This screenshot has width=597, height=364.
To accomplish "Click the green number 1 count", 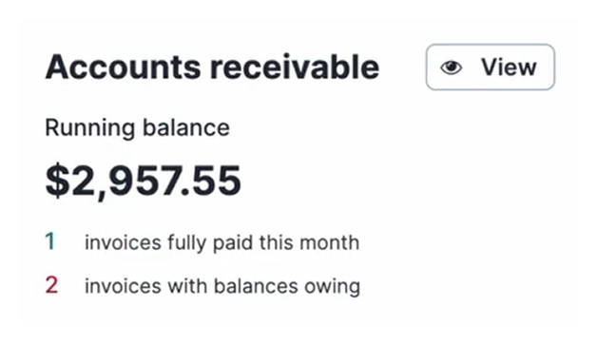I will pyautogui.click(x=50, y=241).
